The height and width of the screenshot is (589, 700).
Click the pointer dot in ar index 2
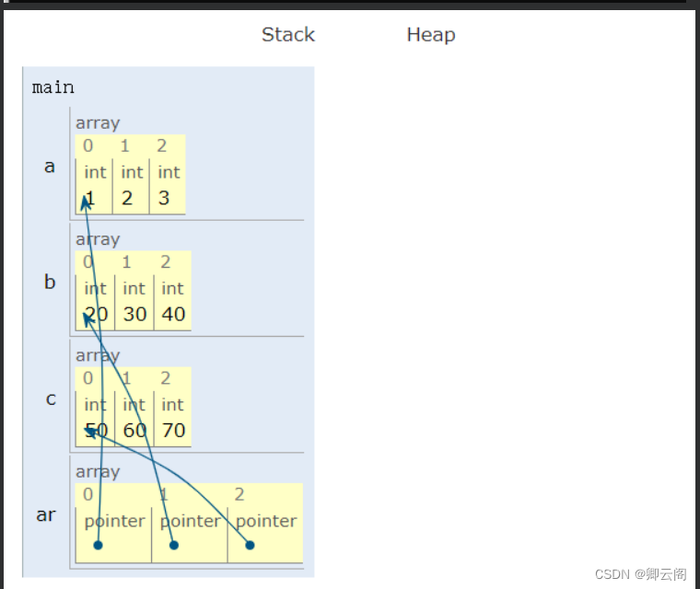tap(250, 545)
